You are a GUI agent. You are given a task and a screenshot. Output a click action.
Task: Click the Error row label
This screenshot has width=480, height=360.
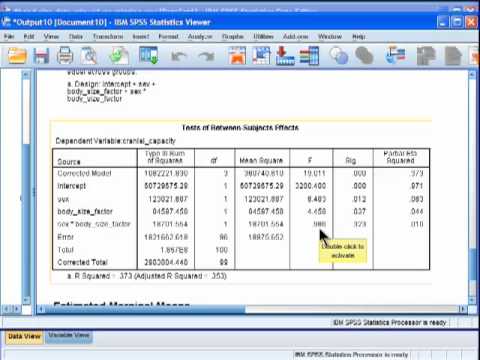(x=65, y=237)
